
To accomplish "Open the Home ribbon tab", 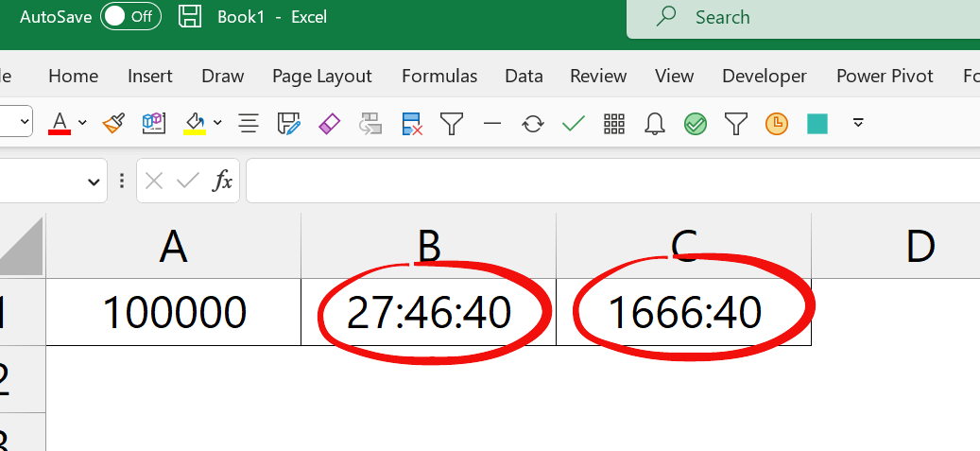I will pos(73,77).
